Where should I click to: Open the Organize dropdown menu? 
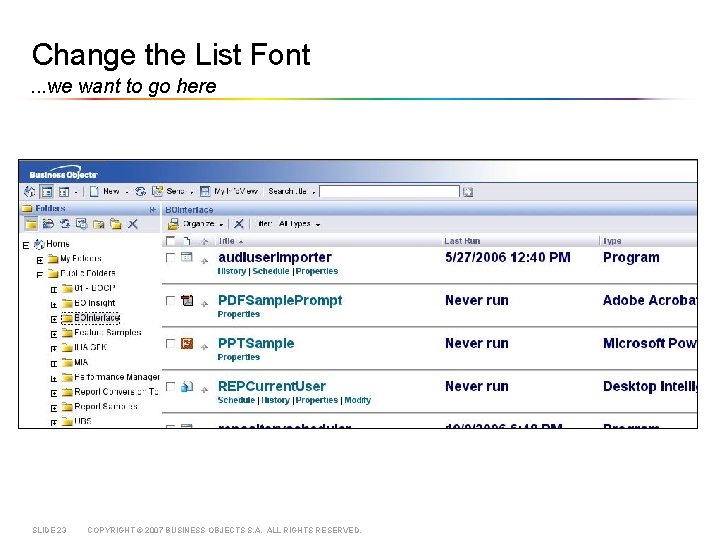pyautogui.click(x=221, y=225)
